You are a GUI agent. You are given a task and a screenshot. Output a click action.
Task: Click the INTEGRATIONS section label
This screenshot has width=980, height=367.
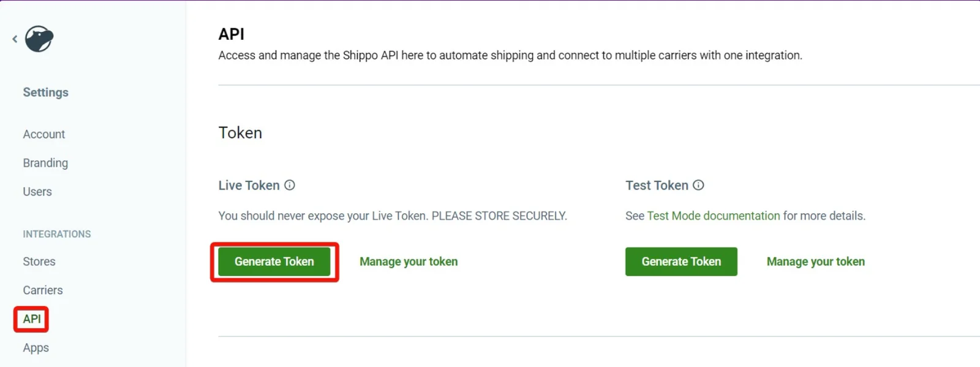pyautogui.click(x=57, y=234)
